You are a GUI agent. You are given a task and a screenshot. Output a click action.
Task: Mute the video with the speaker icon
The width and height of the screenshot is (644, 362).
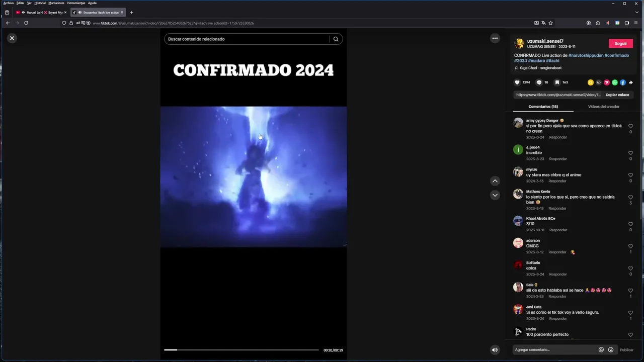click(495, 350)
